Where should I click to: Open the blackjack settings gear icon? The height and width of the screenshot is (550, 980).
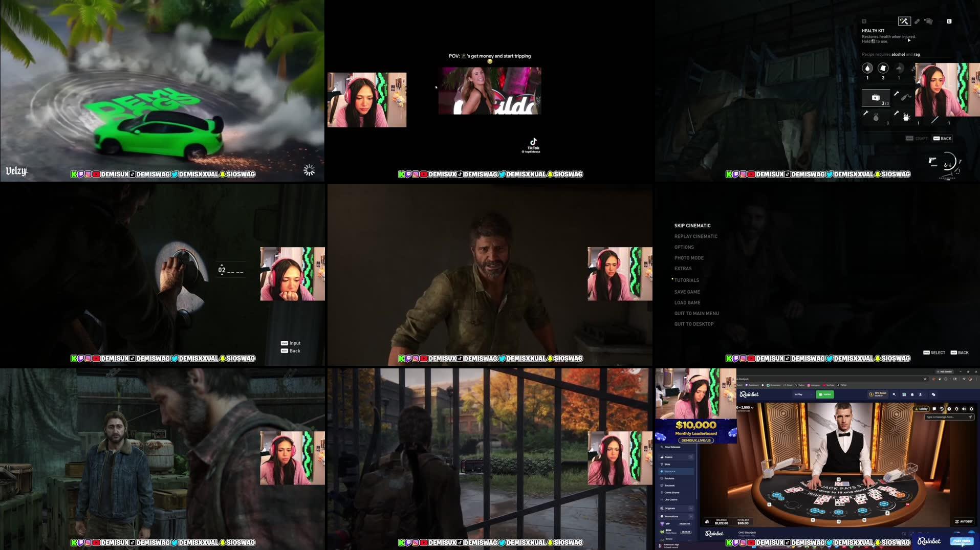point(972,409)
